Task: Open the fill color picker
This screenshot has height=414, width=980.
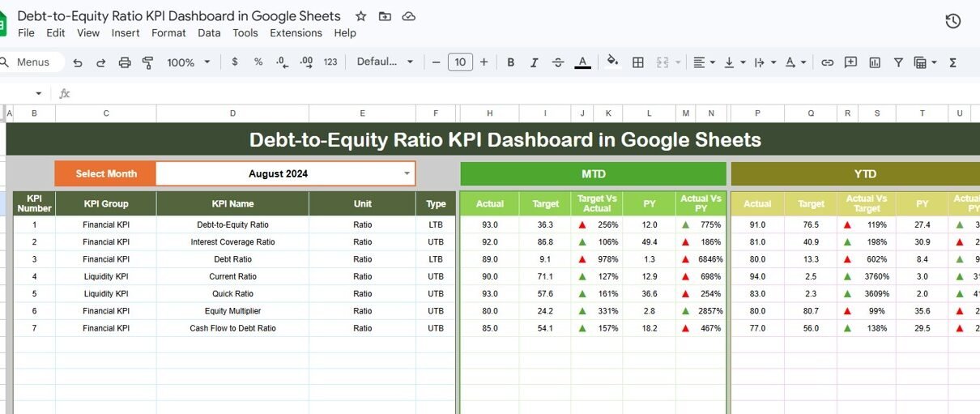Action: [x=612, y=62]
